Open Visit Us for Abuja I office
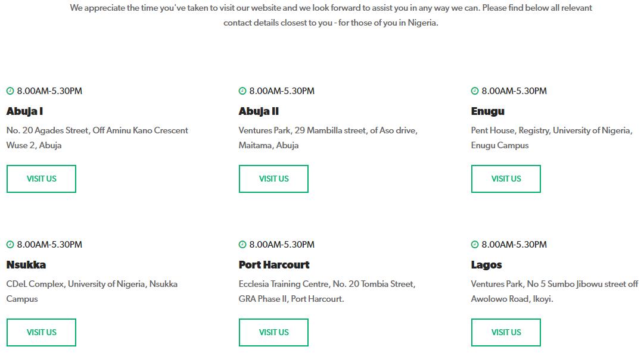Viewport: 644px width, 356px height. point(42,179)
